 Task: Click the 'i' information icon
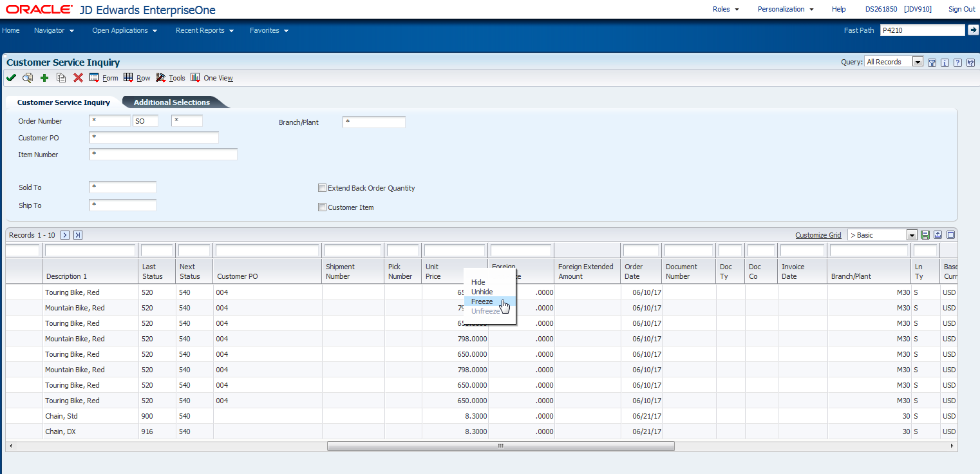pos(945,62)
